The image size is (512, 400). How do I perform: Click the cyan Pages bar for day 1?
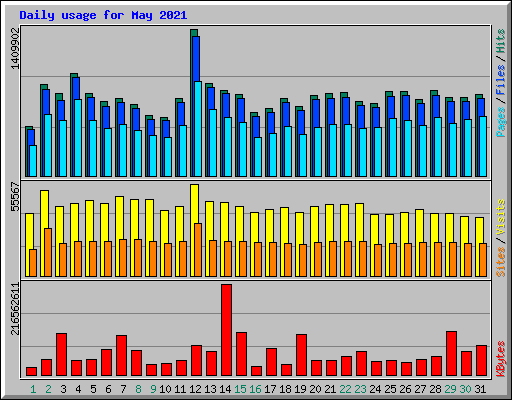pyautogui.click(x=33, y=161)
